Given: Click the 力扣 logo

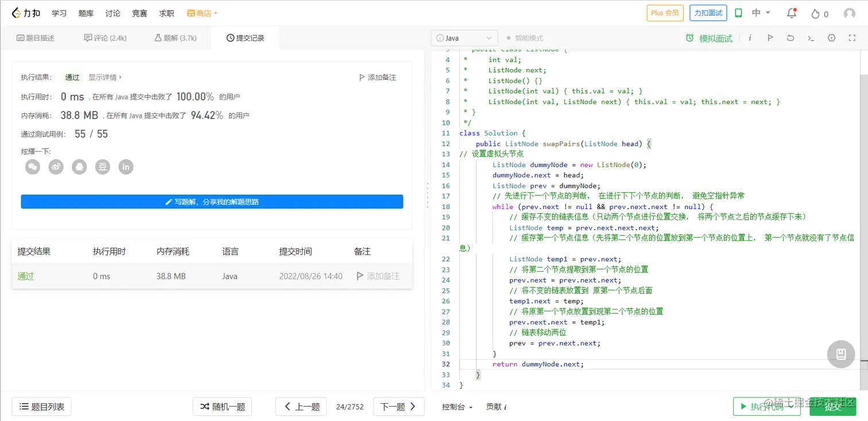Looking at the screenshot, I should pos(26,13).
